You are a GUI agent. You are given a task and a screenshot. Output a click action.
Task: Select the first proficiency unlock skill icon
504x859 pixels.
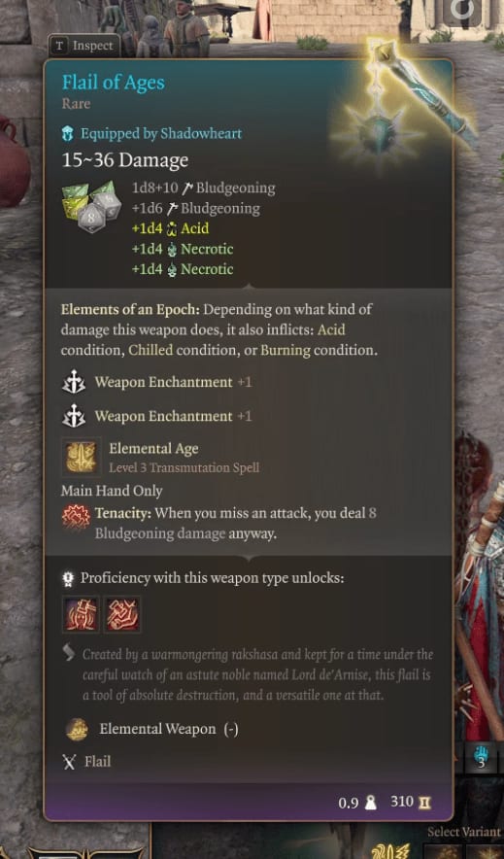(x=81, y=614)
